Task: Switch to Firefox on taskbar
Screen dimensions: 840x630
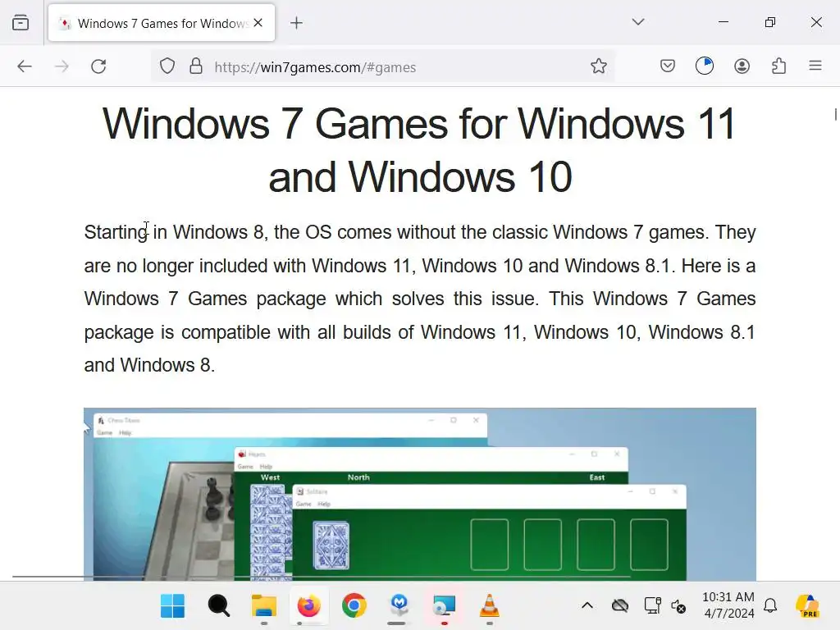Action: pos(309,606)
